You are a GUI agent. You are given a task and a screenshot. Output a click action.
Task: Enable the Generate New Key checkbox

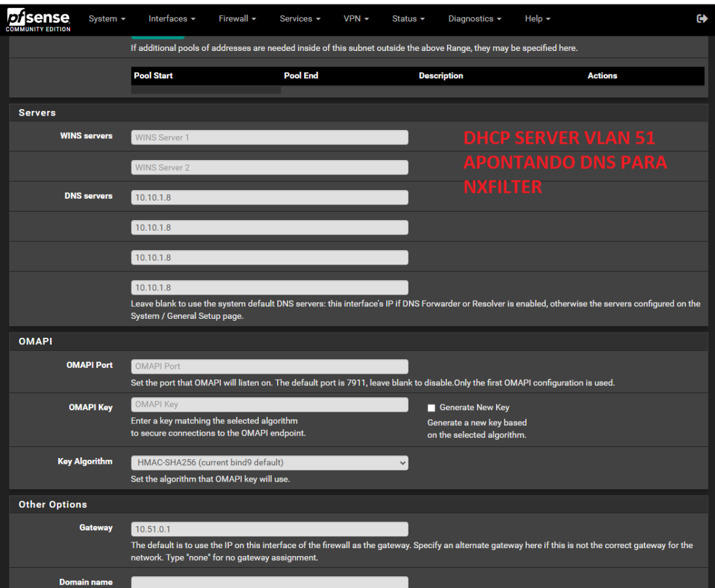pyautogui.click(x=432, y=408)
